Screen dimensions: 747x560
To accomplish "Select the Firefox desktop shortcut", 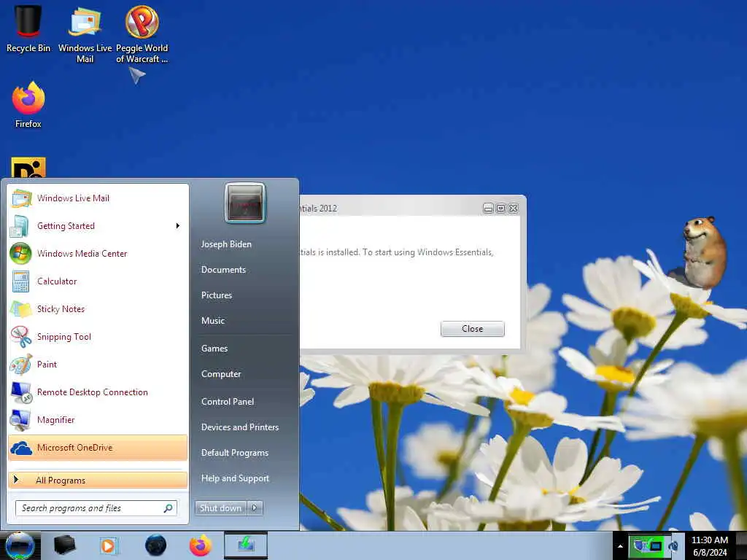I will pyautogui.click(x=28, y=105).
